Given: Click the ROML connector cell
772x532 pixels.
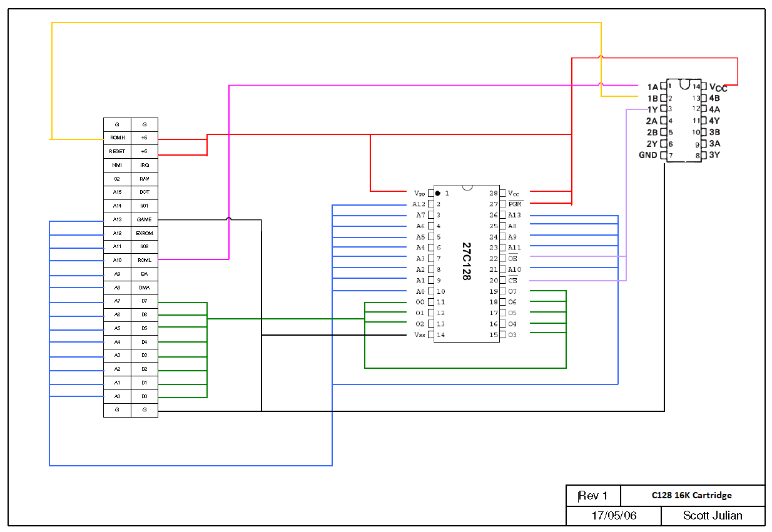Looking at the screenshot, I should [145, 261].
